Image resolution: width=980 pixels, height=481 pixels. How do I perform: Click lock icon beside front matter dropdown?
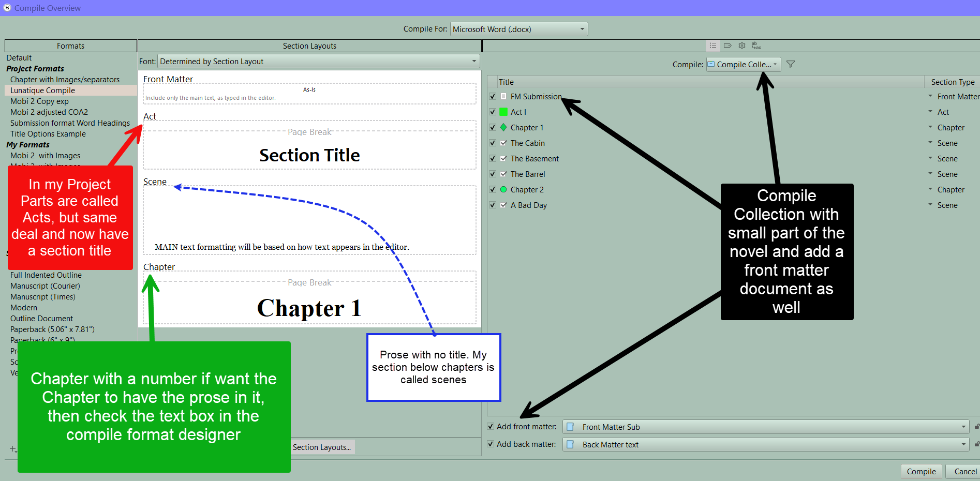[976, 427]
